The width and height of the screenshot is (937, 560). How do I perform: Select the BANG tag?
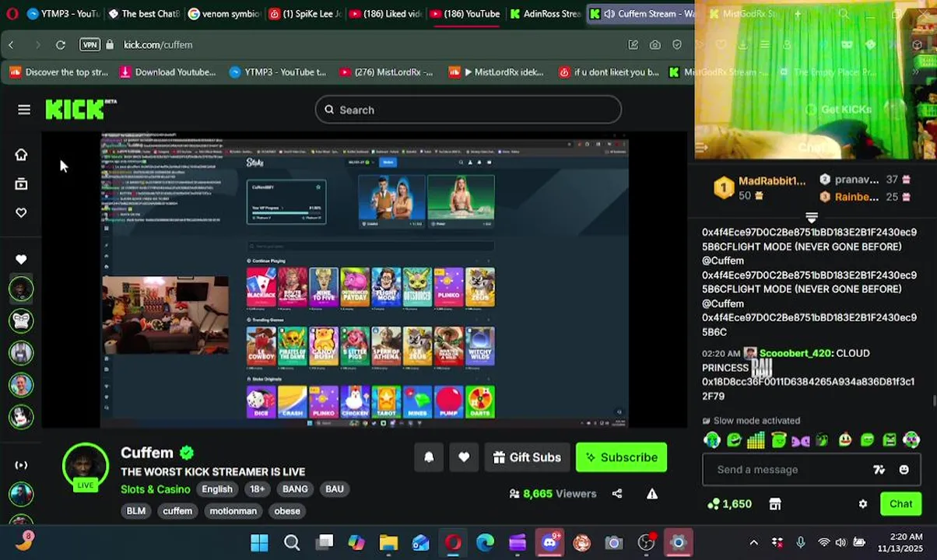pos(295,489)
